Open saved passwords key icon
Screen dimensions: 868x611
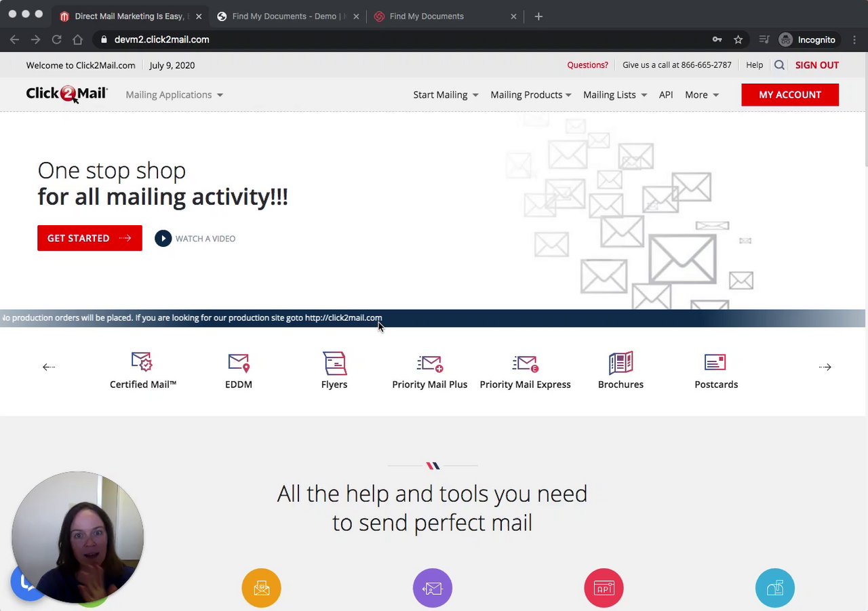tap(717, 39)
